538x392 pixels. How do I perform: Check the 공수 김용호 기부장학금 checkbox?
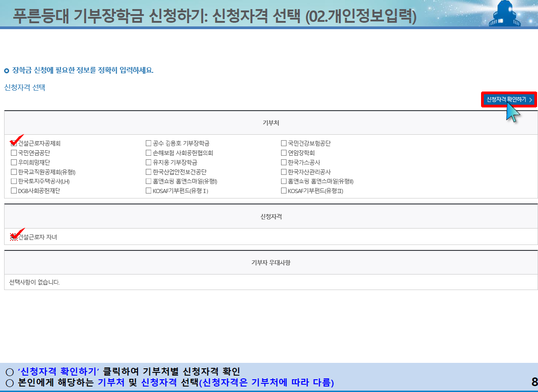pos(148,143)
